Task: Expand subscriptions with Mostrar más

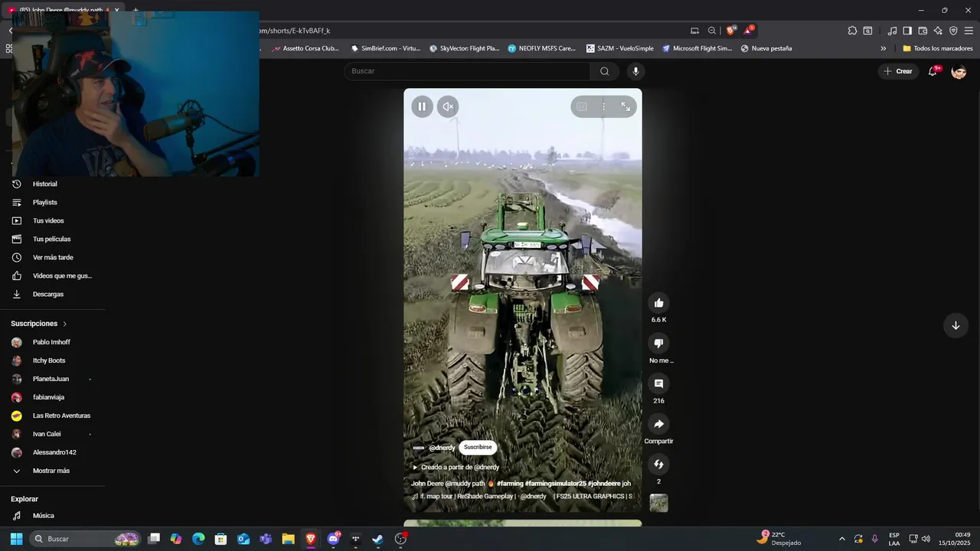Action: [x=52, y=471]
